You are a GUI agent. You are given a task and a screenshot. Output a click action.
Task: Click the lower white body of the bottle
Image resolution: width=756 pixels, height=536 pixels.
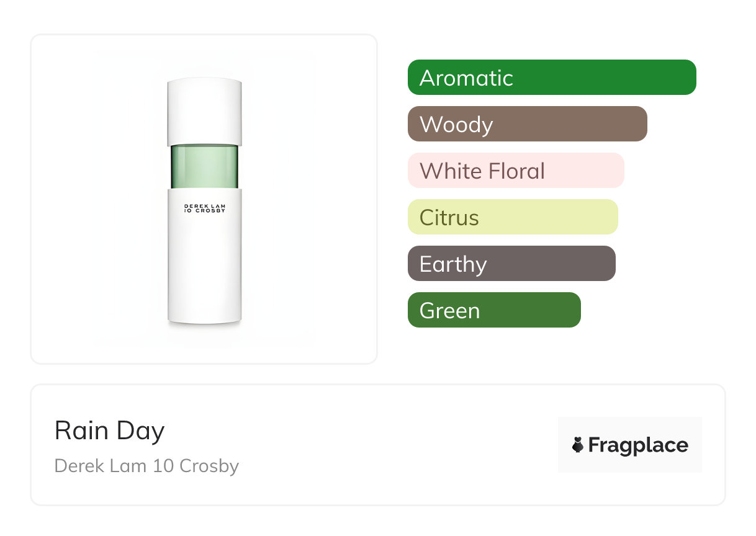point(204,273)
